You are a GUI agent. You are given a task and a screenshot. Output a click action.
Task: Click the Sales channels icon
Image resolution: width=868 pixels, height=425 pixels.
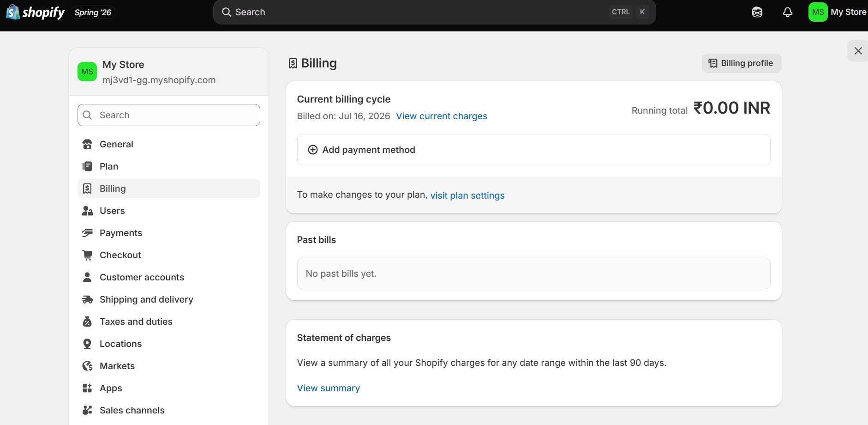pyautogui.click(x=87, y=410)
